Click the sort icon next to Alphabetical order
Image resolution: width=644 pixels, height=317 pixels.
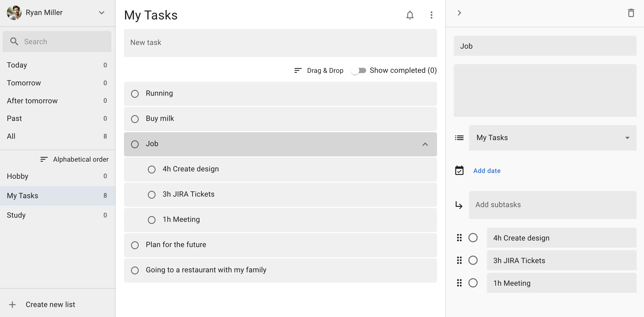[44, 159]
